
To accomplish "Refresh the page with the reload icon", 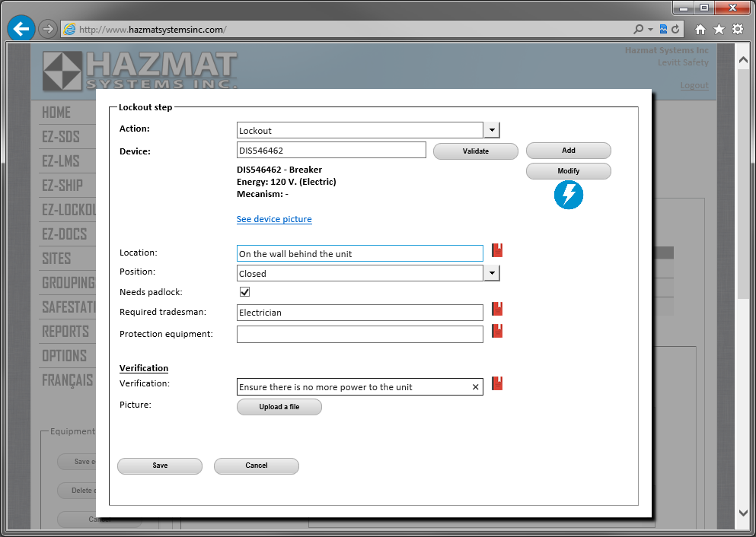I will point(675,30).
